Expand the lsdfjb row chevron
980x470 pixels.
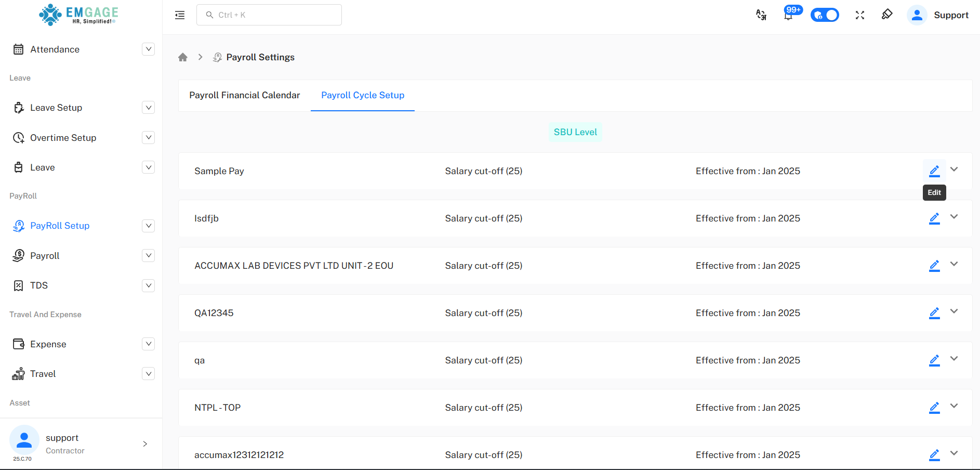954,217
